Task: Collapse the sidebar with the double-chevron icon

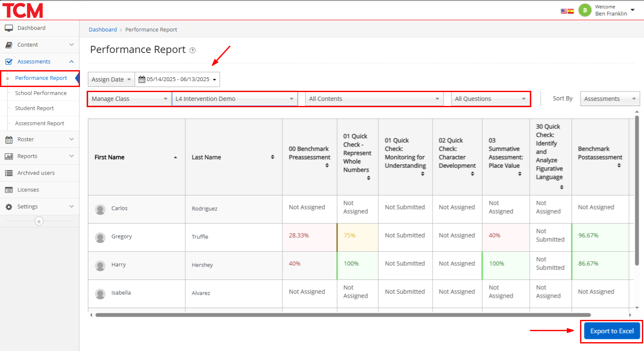Action: (39, 221)
